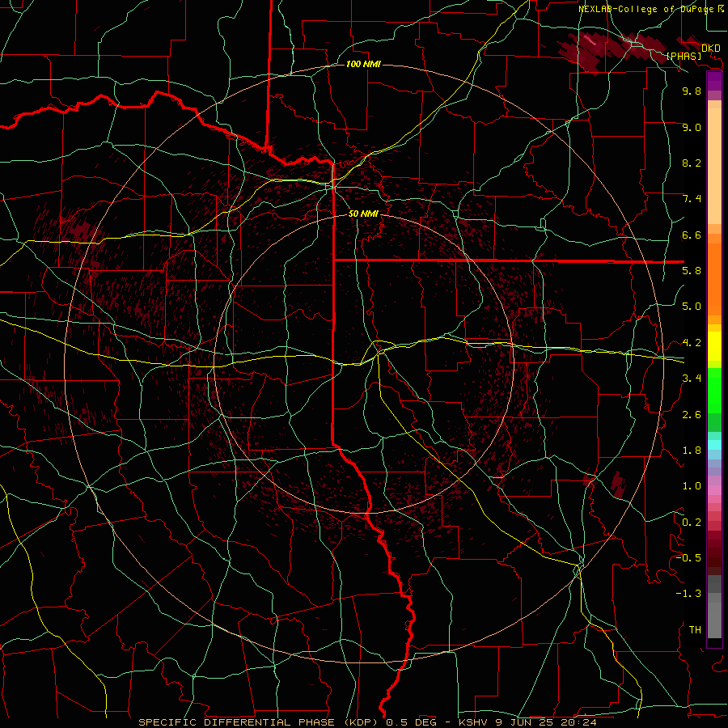Pick the pink swatch beside 1.0

point(714,489)
